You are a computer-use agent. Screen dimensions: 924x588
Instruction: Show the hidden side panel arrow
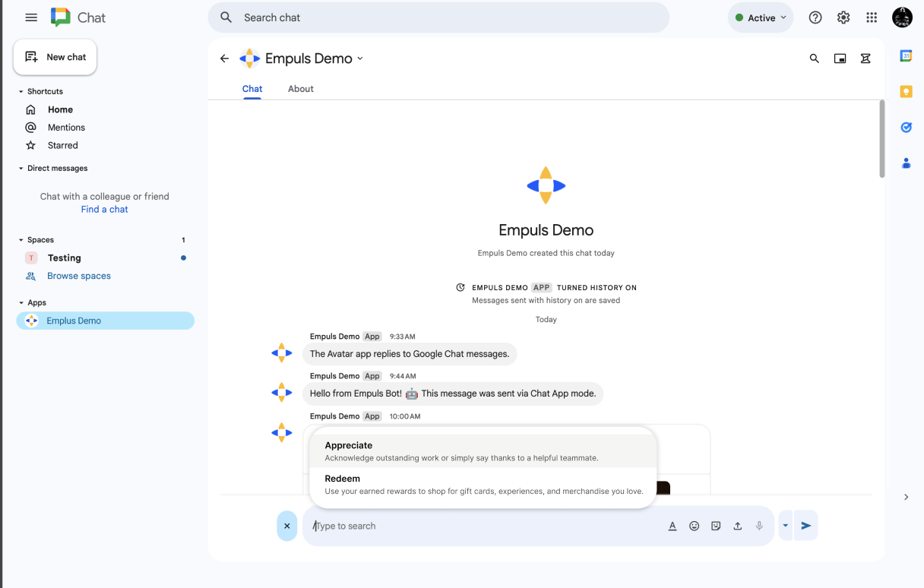click(x=906, y=497)
